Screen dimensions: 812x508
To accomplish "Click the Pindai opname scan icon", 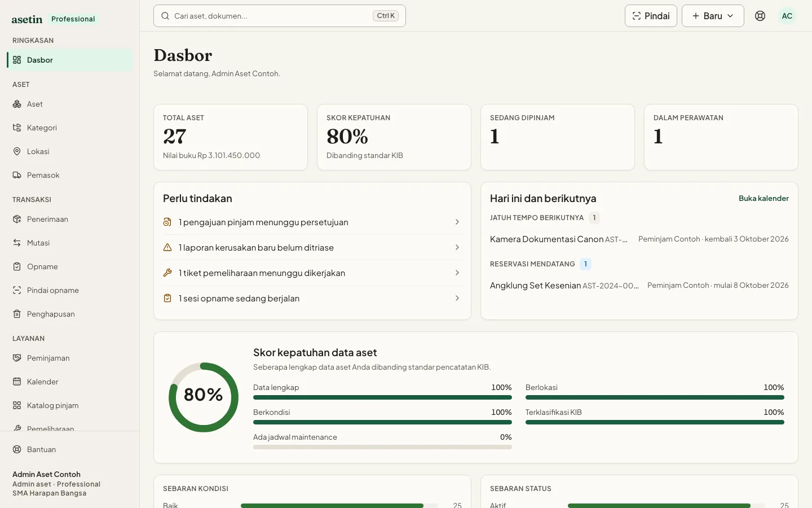I will point(17,290).
